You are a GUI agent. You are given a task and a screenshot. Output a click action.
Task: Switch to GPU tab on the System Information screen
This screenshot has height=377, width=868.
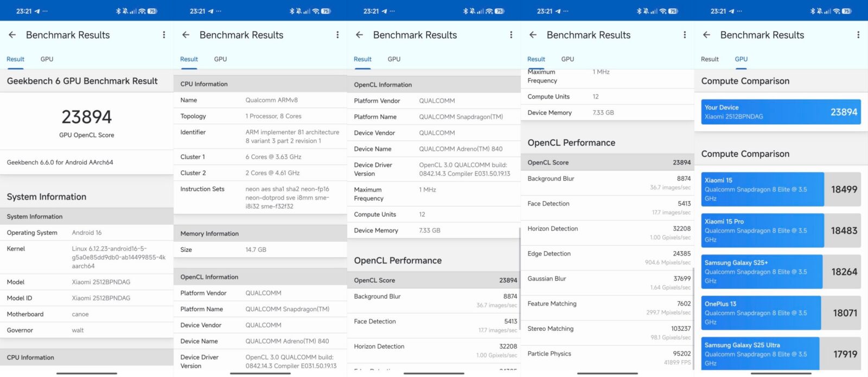47,59
